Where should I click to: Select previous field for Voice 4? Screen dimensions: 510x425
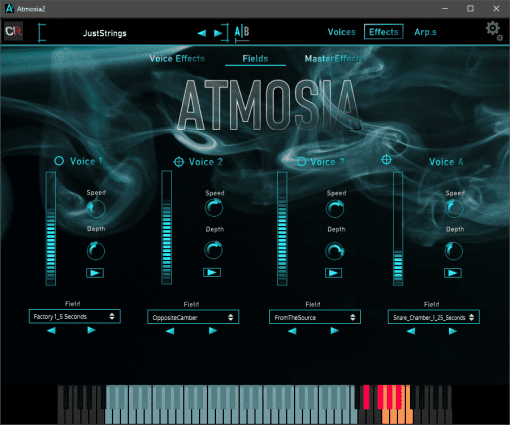click(x=411, y=331)
